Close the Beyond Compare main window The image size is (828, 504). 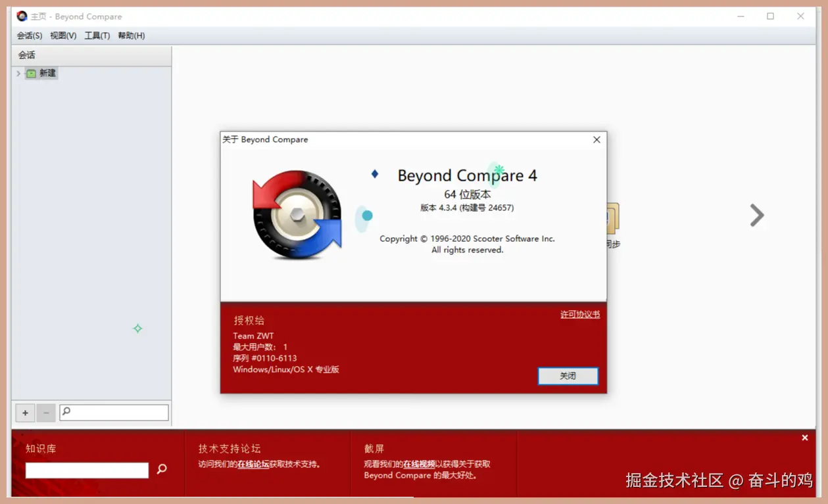(800, 16)
